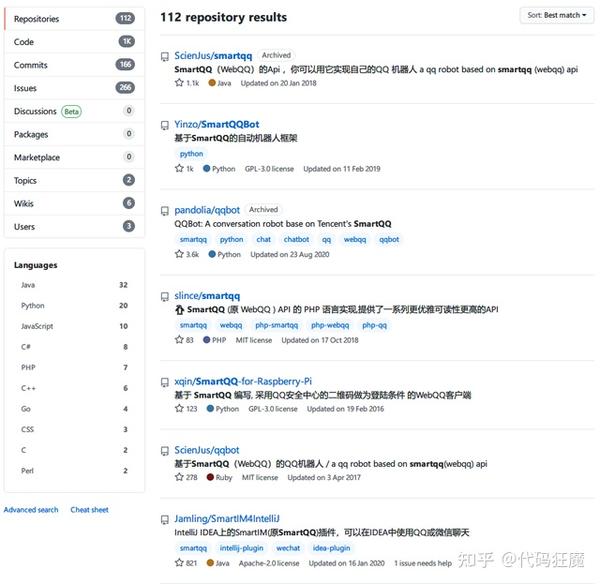600x584 pixels.
Task: Switch to the Code results tab
Action: [74, 42]
